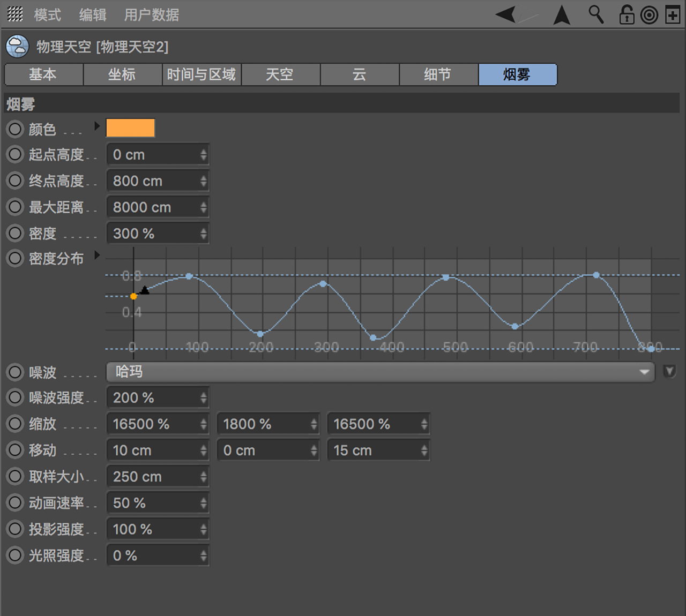The width and height of the screenshot is (686, 616).
Task: Toggle keyframe circle for 噪波强度
Action: click(x=15, y=397)
